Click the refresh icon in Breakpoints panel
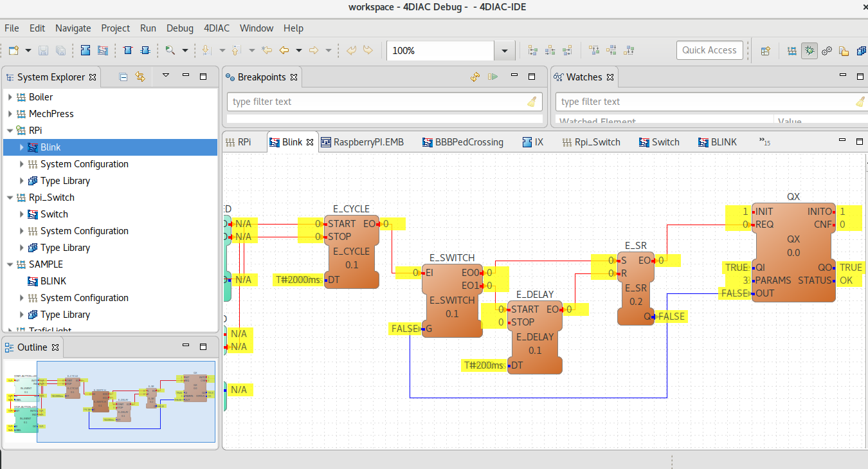The height and width of the screenshot is (469, 868). tap(475, 77)
